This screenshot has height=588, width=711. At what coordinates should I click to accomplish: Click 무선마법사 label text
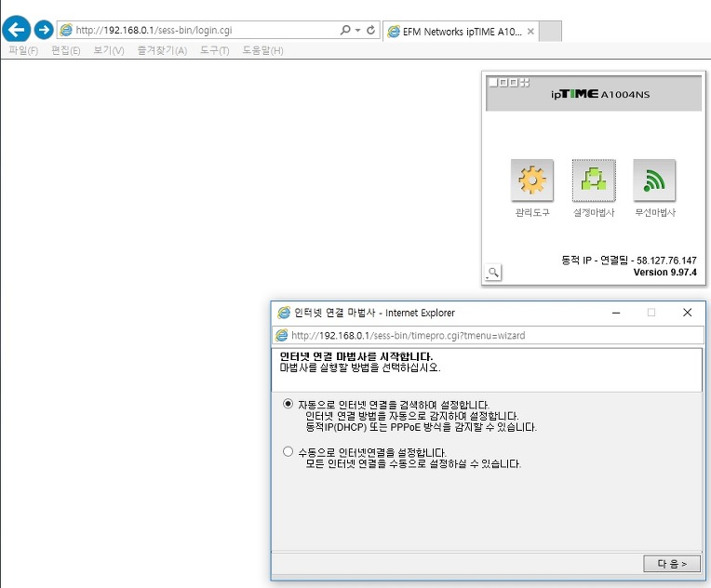pyautogui.click(x=655, y=212)
